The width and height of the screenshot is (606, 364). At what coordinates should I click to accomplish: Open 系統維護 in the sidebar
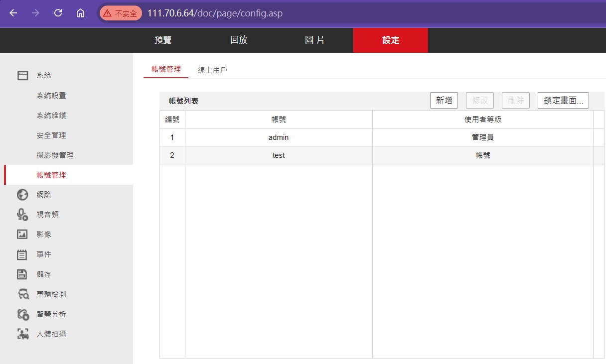(51, 116)
